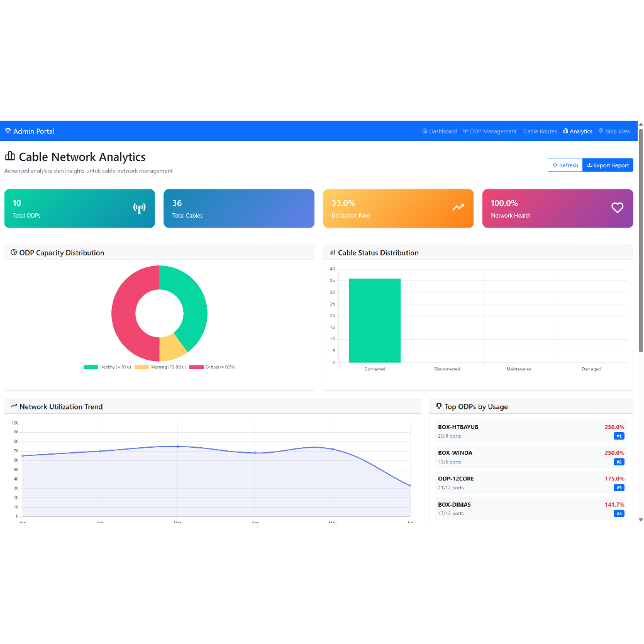
Task: Click the heart icon on Network Health card
Action: (x=618, y=208)
